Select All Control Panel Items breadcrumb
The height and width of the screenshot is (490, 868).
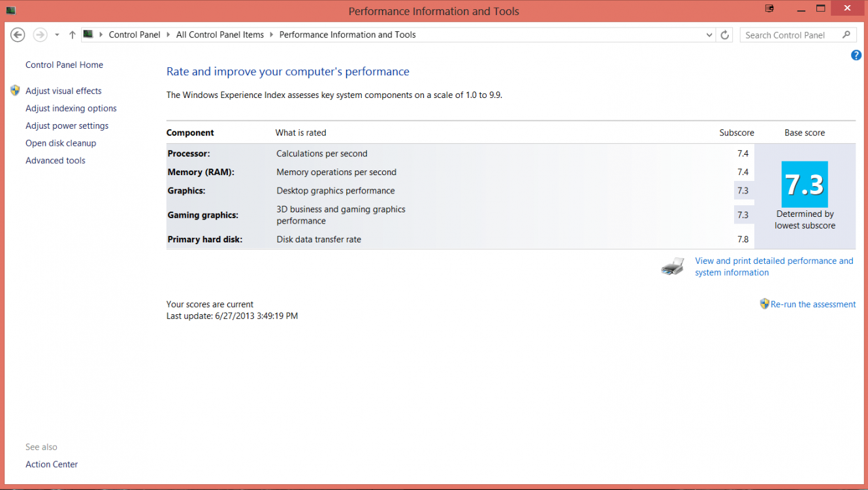(219, 35)
